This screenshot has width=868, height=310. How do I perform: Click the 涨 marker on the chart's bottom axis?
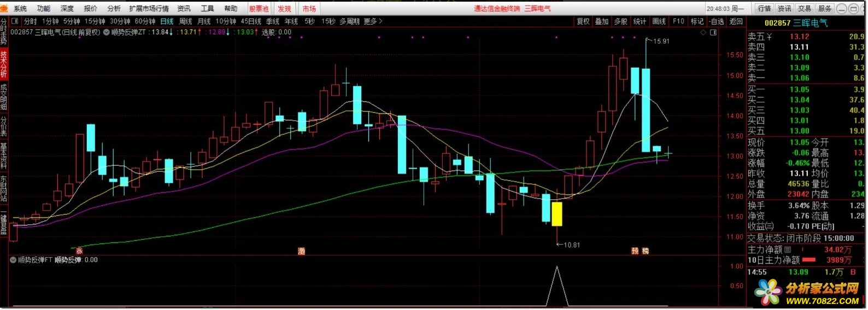click(x=79, y=251)
